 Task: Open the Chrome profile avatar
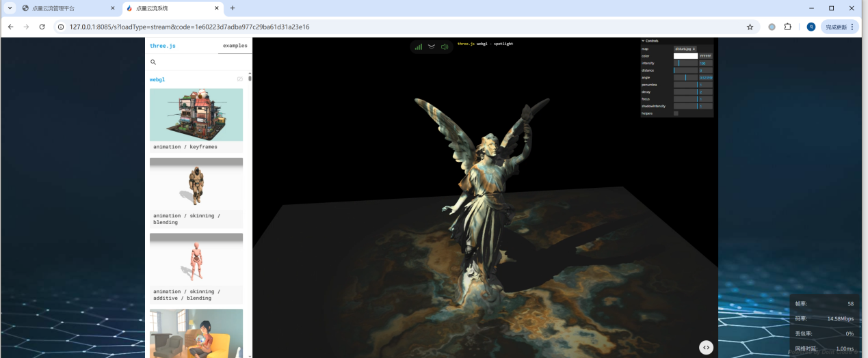pyautogui.click(x=811, y=27)
